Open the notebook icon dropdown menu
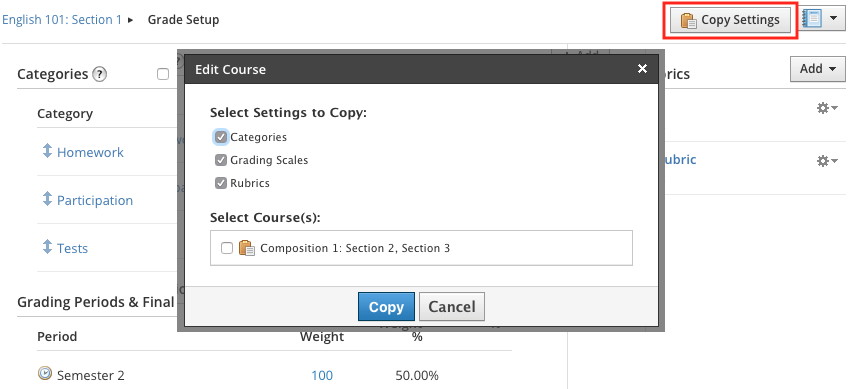 (821, 19)
